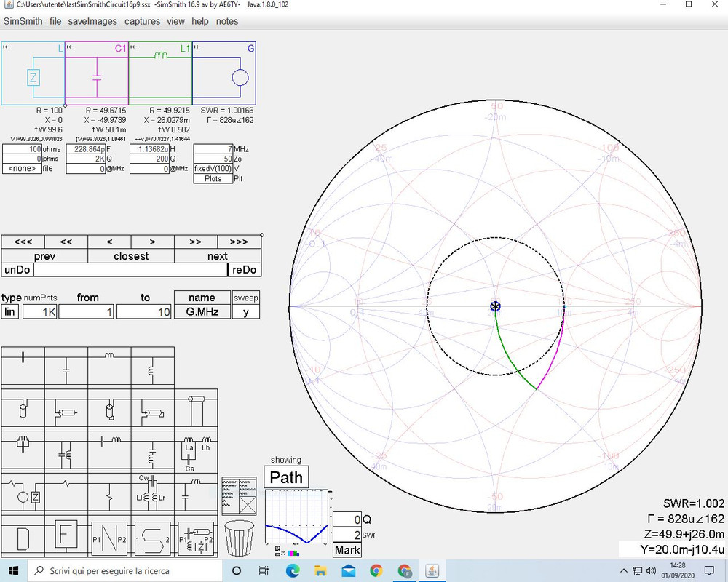Open the view menu
The image size is (728, 582).
175,21
